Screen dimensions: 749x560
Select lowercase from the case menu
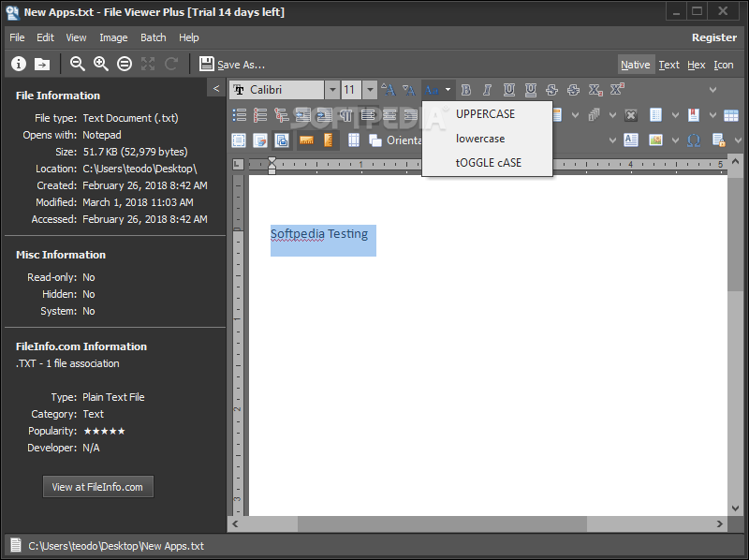[x=487, y=139]
